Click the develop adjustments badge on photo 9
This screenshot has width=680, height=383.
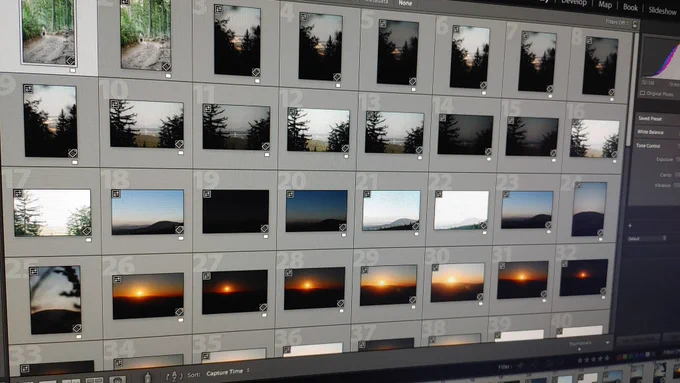pos(72,153)
